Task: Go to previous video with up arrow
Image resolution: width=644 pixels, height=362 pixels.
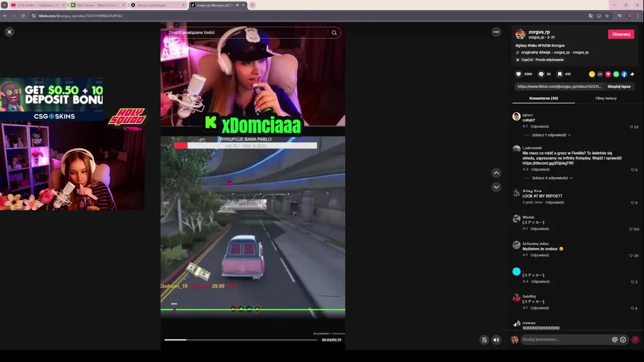Action: 496,172
